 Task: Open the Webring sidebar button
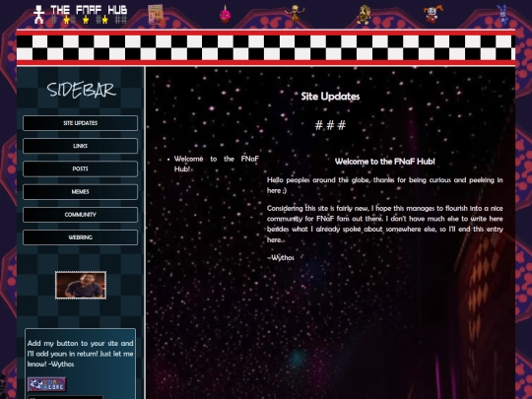click(x=81, y=237)
